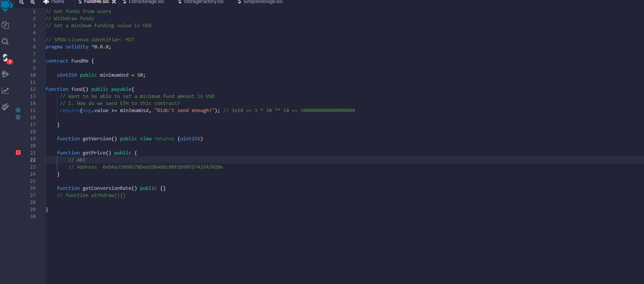Click the '// ABI' comment line
Viewport: 644px width, 284px height.
coord(77,160)
